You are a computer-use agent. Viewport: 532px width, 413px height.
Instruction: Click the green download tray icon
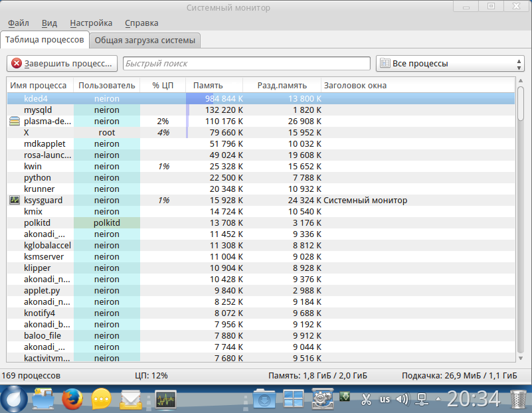[345, 396]
